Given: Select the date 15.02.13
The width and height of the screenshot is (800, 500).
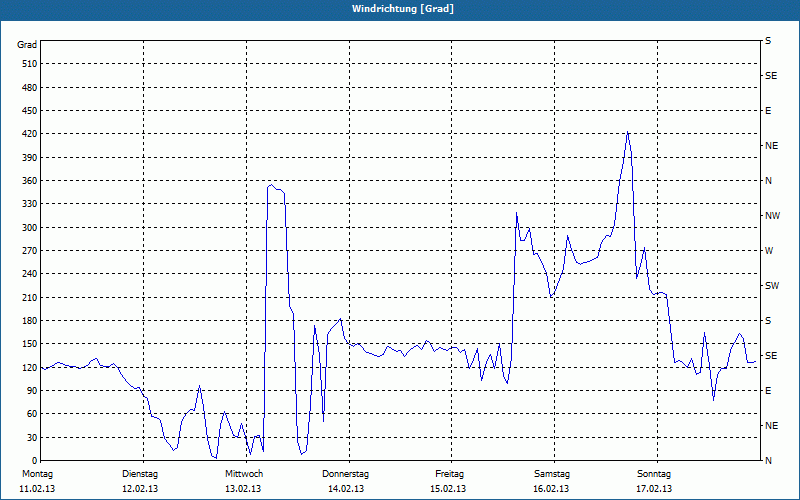Looking at the screenshot, I should (x=448, y=489).
